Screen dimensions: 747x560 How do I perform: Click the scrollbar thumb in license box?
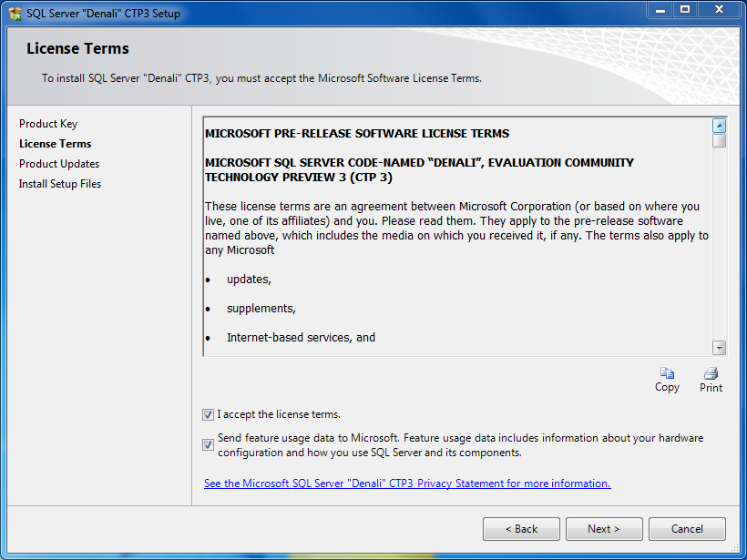pos(719,141)
